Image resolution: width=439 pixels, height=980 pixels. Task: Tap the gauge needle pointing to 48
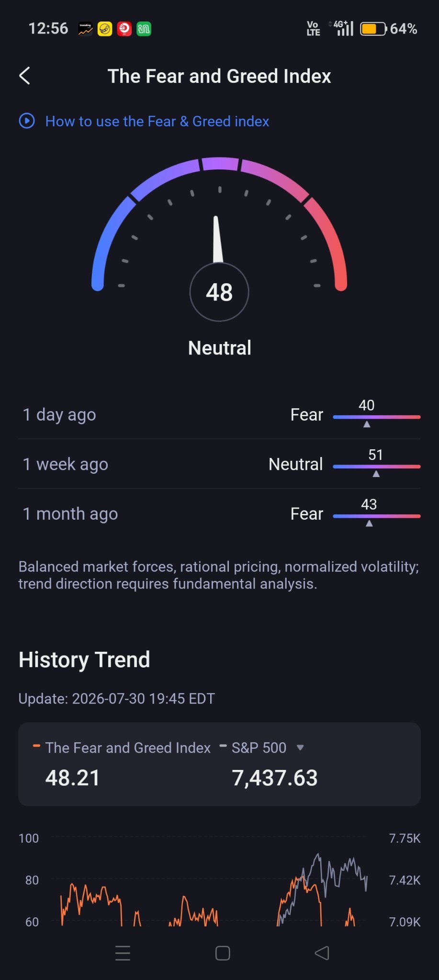pos(218,239)
